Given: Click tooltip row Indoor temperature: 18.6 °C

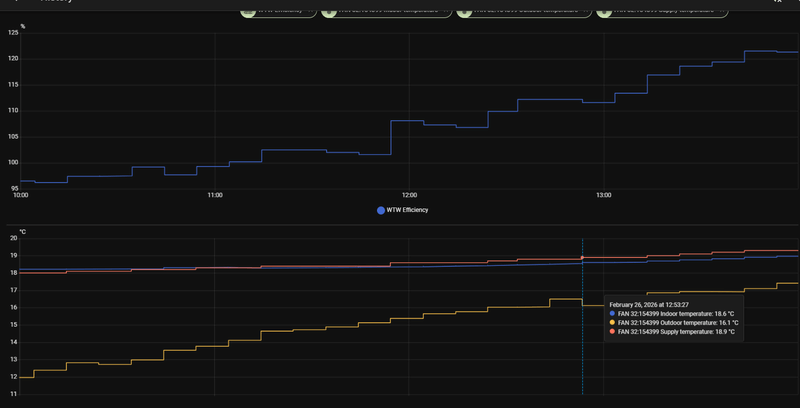Looking at the screenshot, I should click(x=671, y=314).
